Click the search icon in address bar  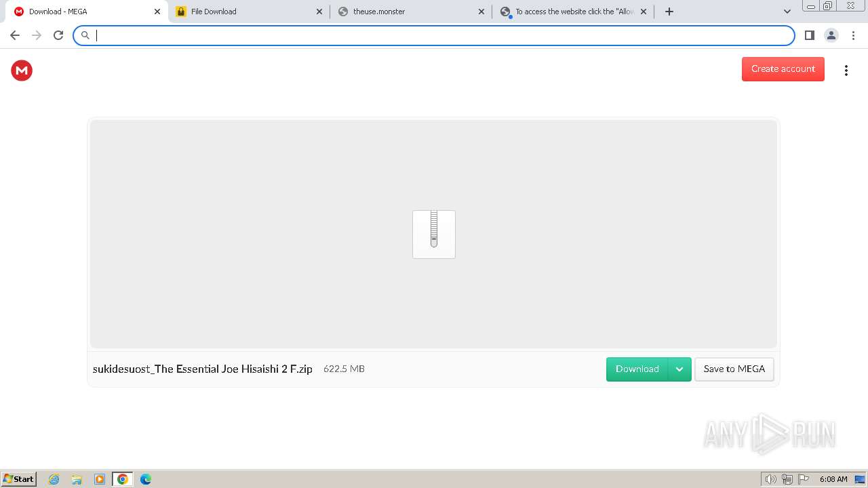coord(85,35)
